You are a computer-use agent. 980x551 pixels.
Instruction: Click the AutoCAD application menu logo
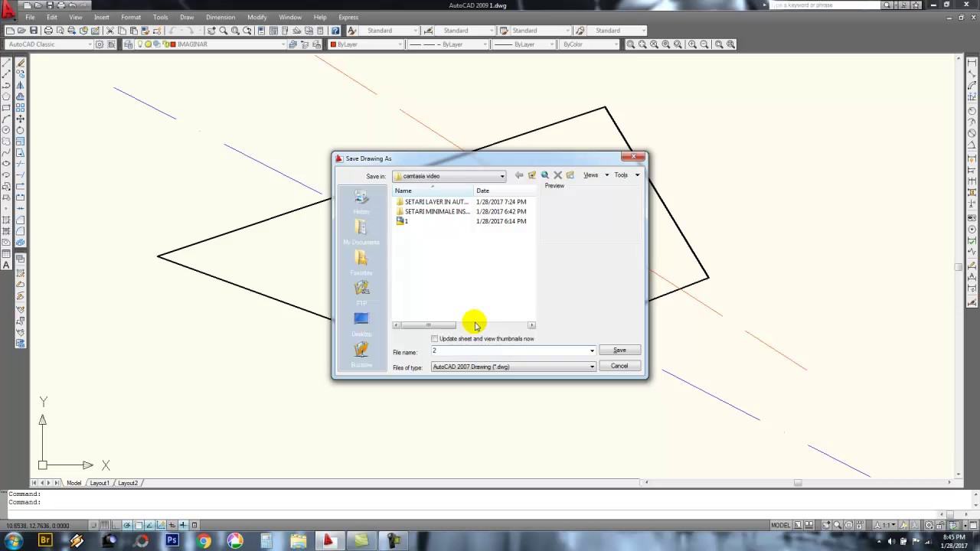[8, 9]
